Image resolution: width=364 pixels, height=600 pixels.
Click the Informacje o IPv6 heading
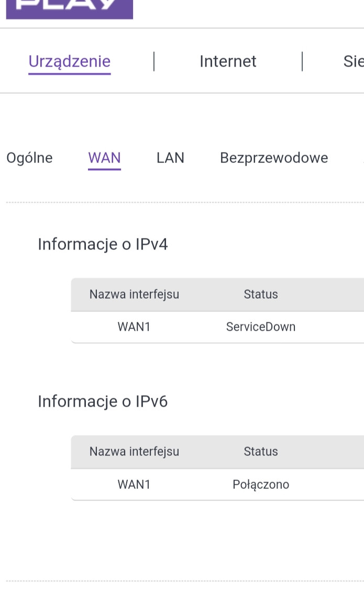point(103,402)
